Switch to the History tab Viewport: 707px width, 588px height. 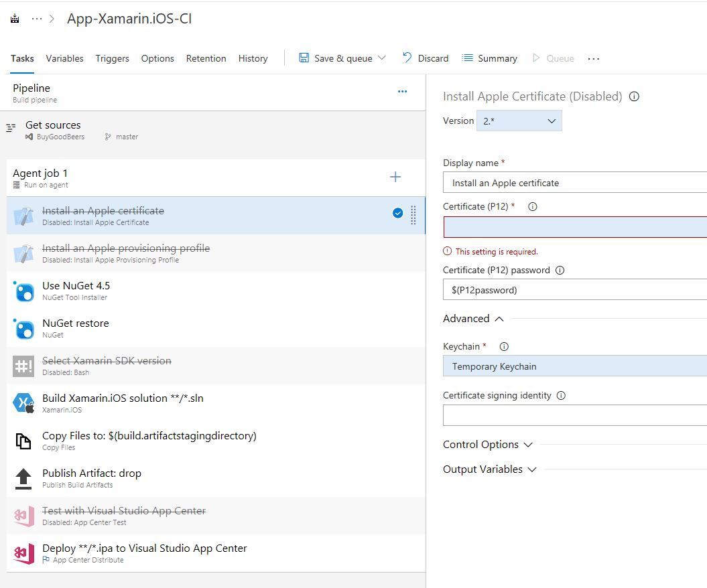click(x=253, y=58)
